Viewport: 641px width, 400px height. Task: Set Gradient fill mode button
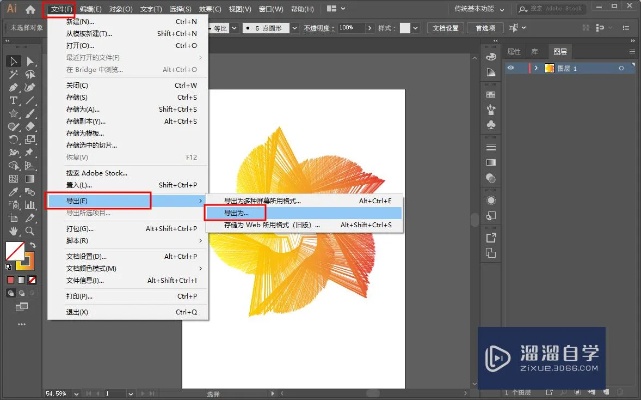(21, 280)
